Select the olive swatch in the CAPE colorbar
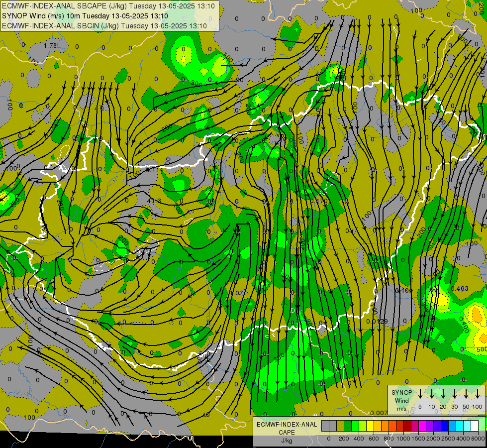487x448 pixels. pos(340,426)
